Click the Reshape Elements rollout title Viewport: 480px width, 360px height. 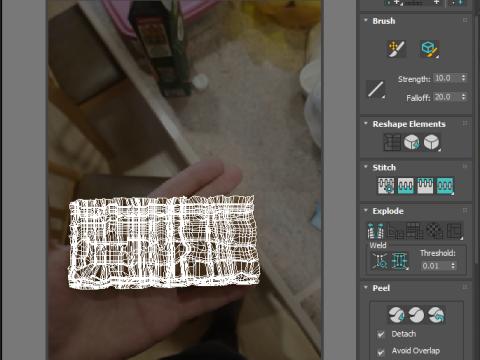(x=409, y=124)
